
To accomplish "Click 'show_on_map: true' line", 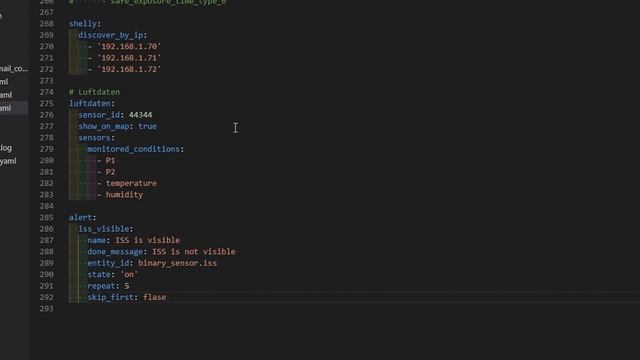I will click(x=117, y=127).
